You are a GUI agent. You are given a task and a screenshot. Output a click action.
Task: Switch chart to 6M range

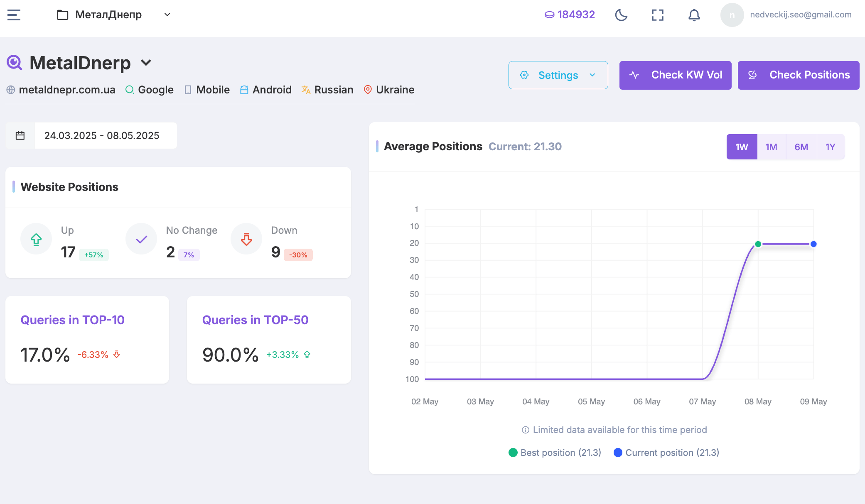[801, 147]
